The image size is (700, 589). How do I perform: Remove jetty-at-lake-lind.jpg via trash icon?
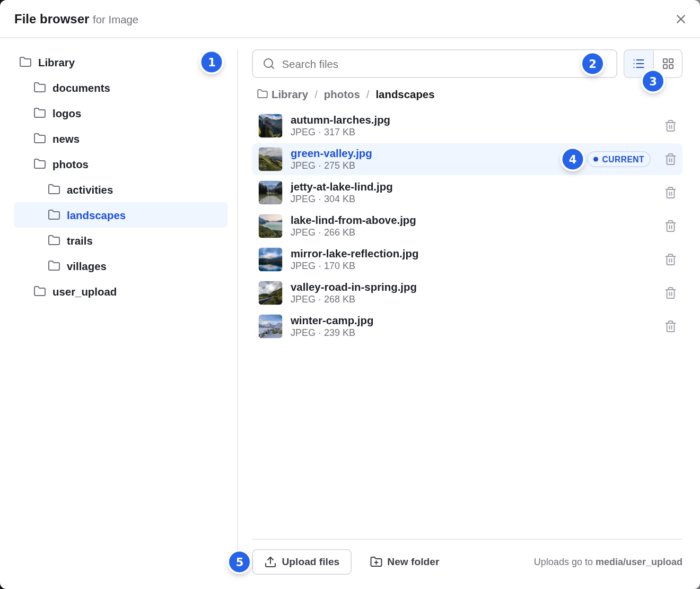point(670,193)
